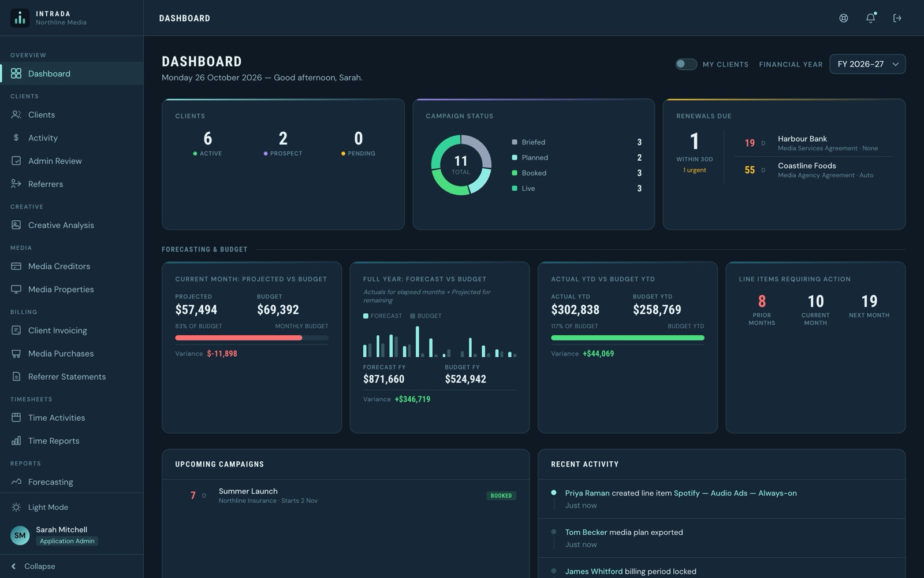The height and width of the screenshot is (578, 924).
Task: Click the Dashboard grid icon in sidebar
Action: tap(16, 73)
